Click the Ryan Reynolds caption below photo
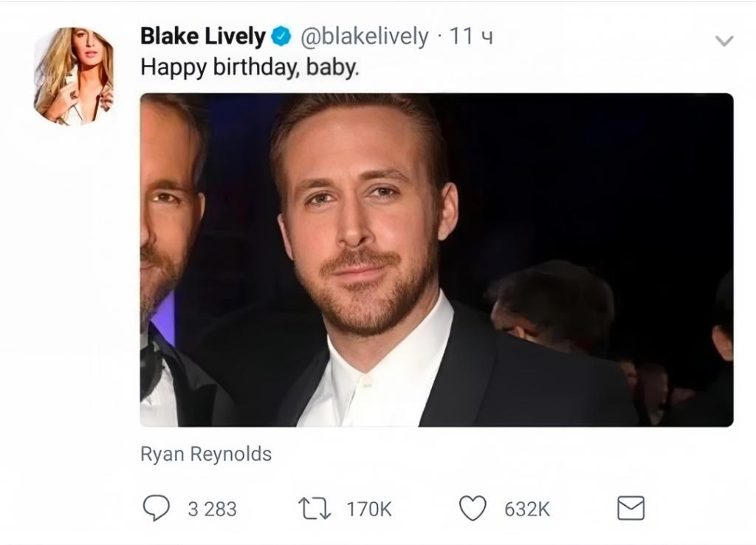This screenshot has width=756, height=545. (x=206, y=453)
